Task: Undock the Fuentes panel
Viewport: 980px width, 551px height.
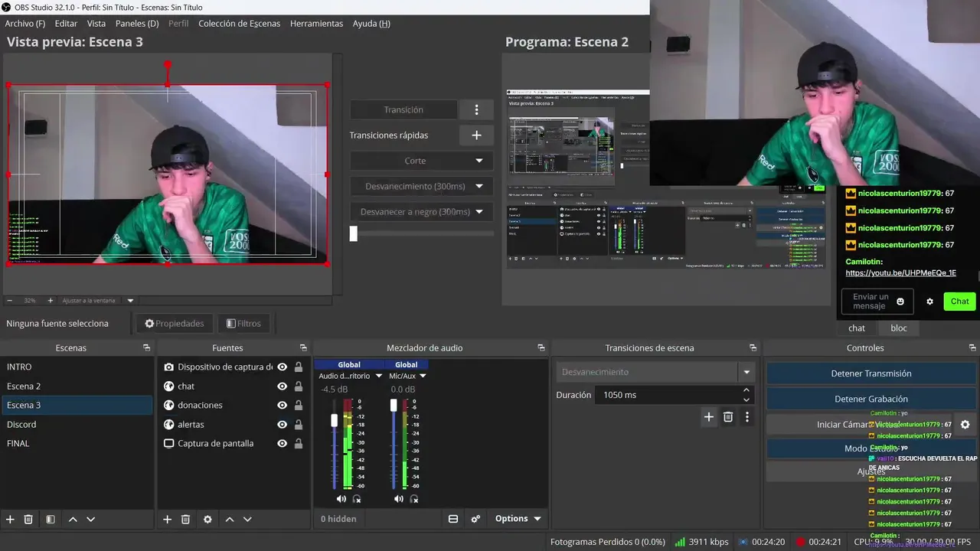Action: 303,347
